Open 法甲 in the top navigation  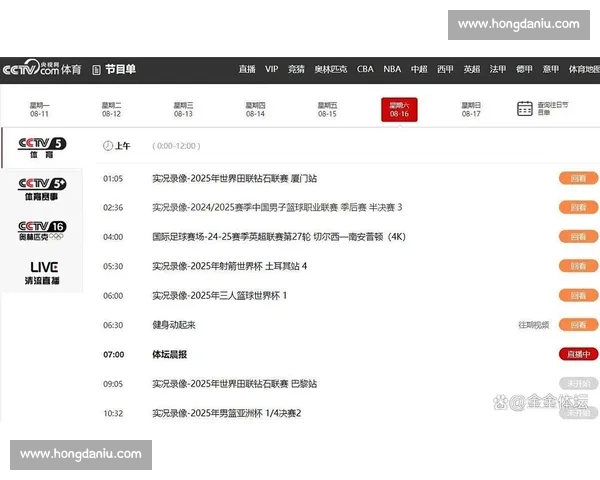click(x=498, y=69)
